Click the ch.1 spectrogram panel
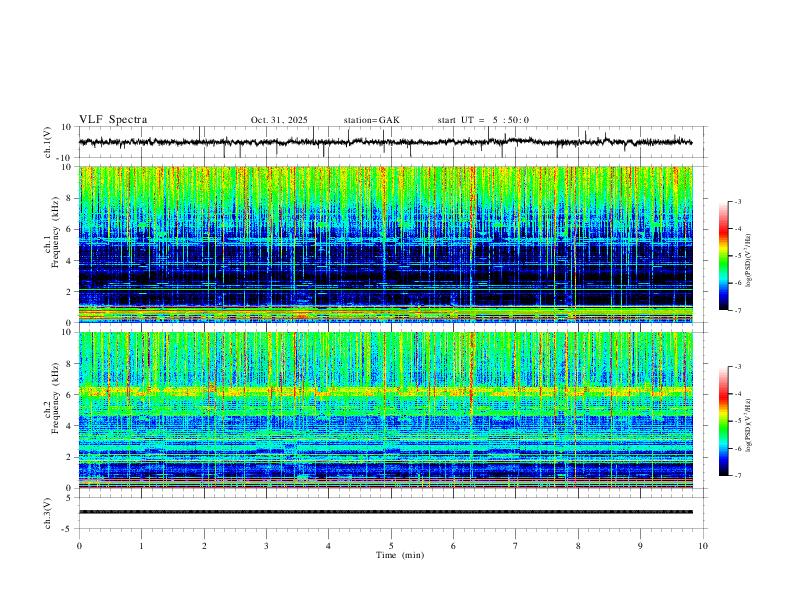 [x=386, y=244]
